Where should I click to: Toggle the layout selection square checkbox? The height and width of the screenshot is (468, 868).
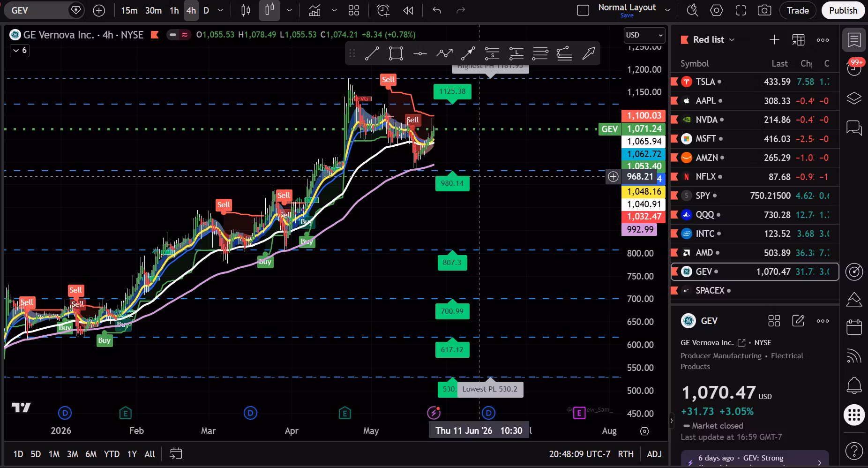pyautogui.click(x=583, y=10)
